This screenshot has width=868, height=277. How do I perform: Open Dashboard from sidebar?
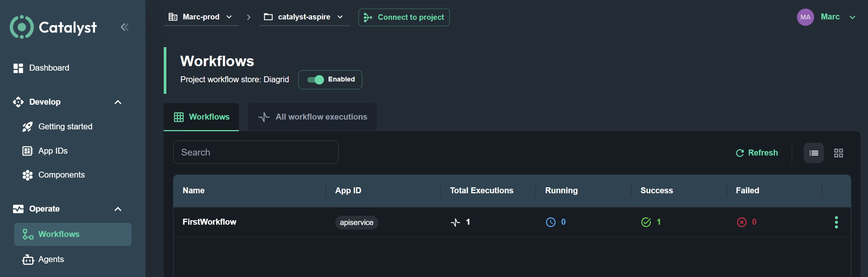click(x=49, y=68)
